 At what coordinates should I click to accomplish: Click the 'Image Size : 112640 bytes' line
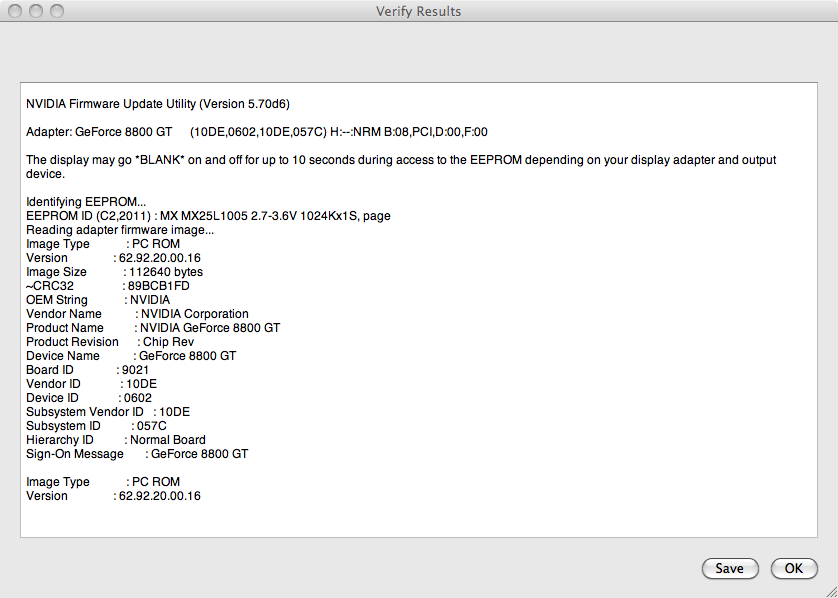click(x=114, y=272)
